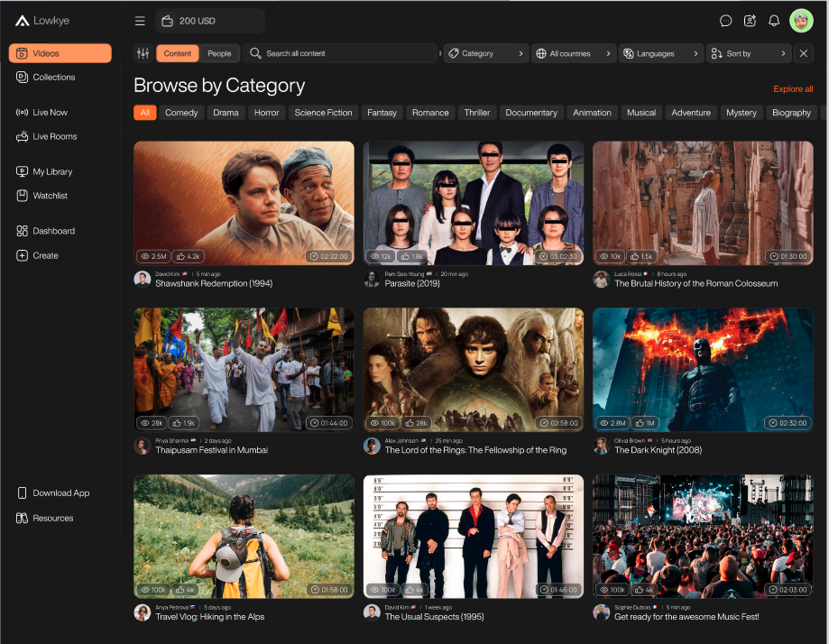Open notifications bell
The width and height of the screenshot is (829, 644).
click(773, 21)
